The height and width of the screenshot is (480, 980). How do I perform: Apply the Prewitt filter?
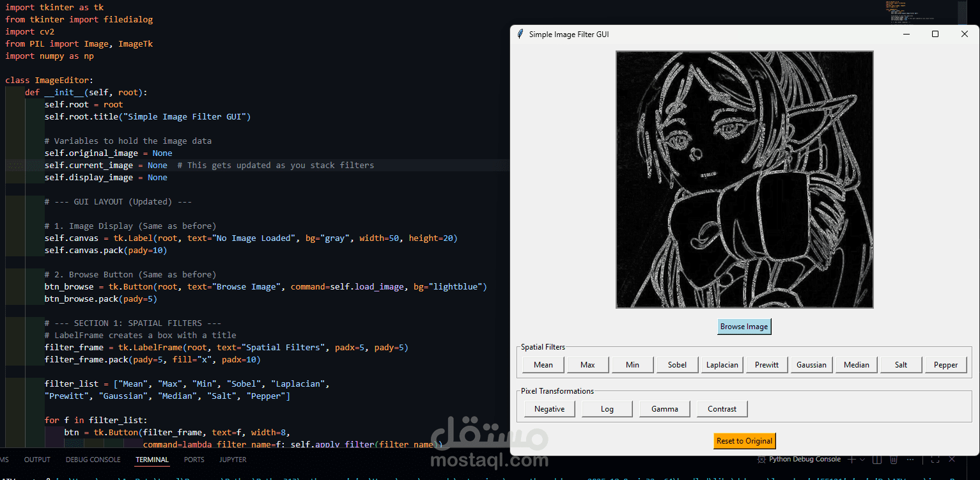click(767, 365)
